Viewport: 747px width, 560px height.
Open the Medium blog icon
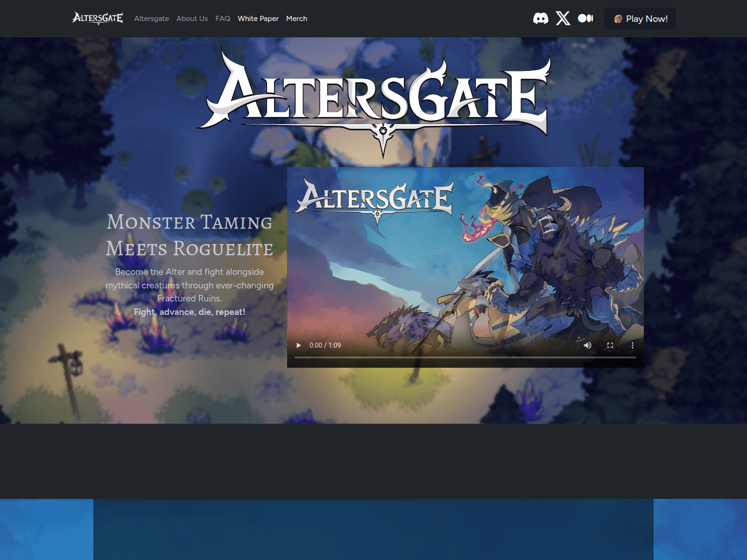pos(586,19)
